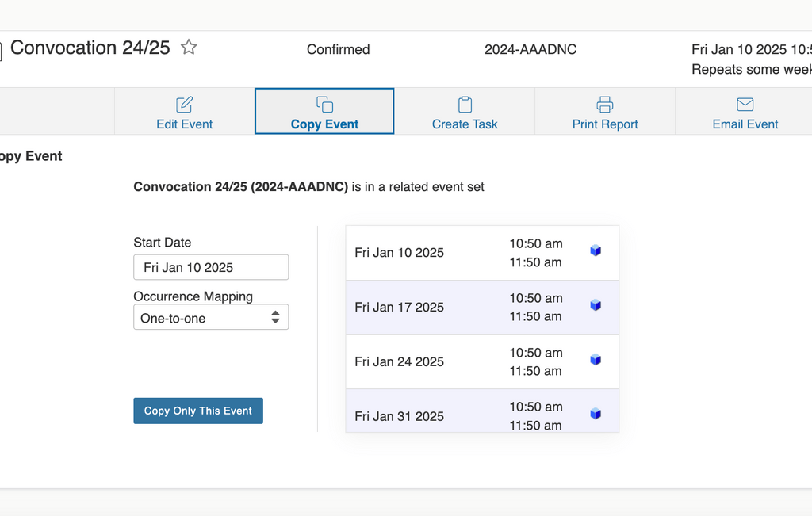Viewport: 812px width, 516px height.
Task: Click the cube icon for Fri Jan 24 2025
Action: tap(596, 359)
